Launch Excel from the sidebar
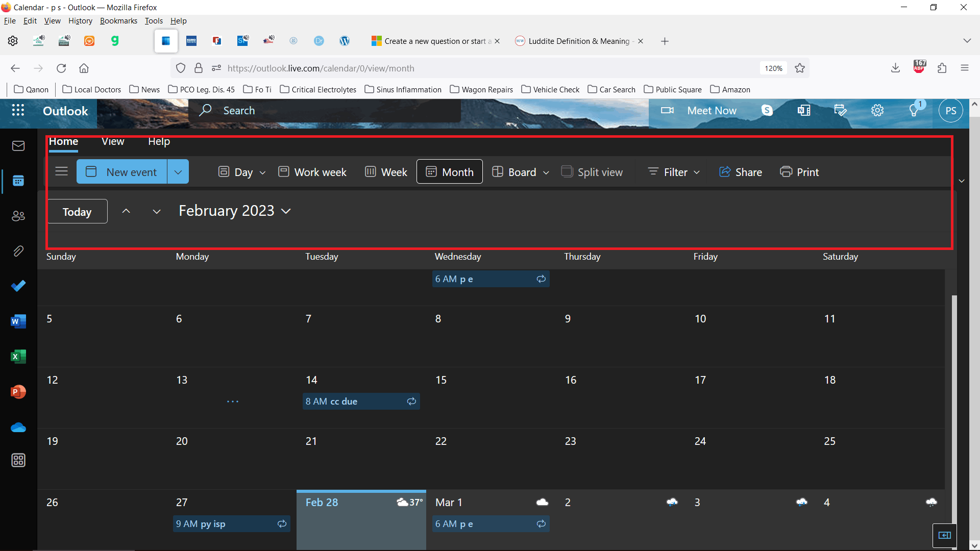 (18, 356)
